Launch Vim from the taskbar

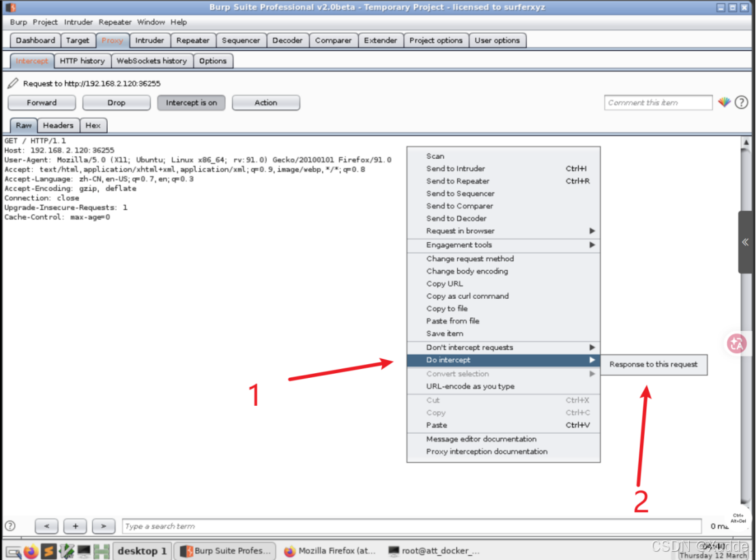click(67, 551)
